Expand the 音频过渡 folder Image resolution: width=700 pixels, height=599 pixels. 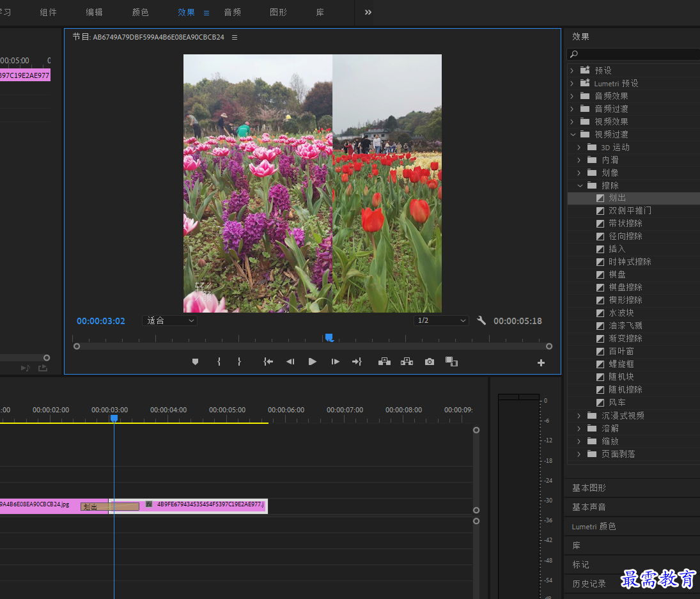click(572, 109)
